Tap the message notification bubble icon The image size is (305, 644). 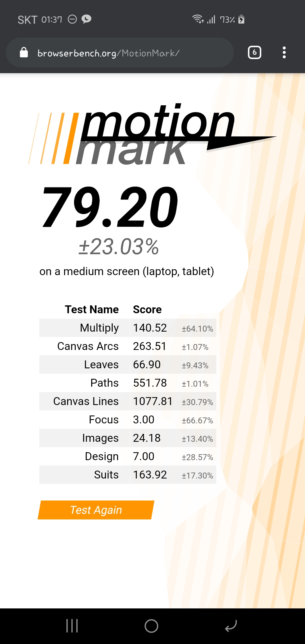pos(86,19)
